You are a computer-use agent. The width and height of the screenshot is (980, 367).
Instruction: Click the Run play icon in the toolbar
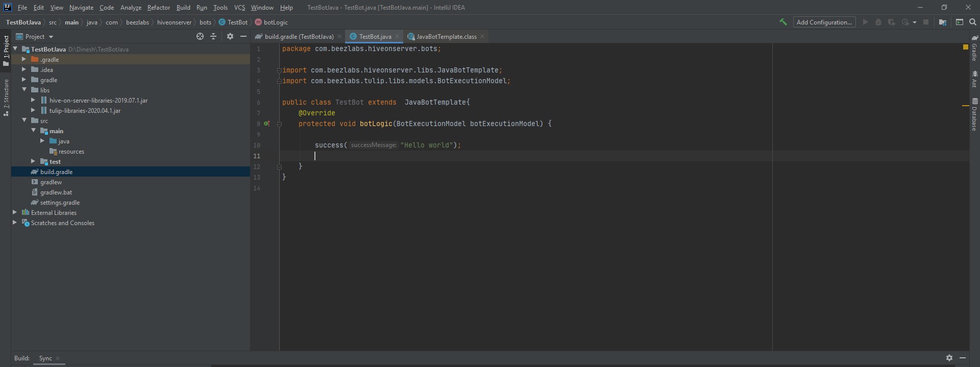[865, 22]
